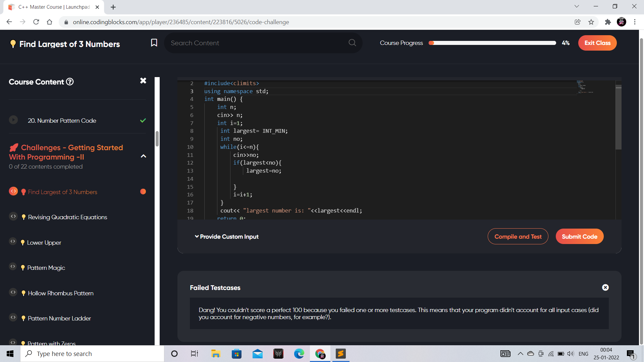The image size is (644, 362).
Task: Toggle green checkmark on Number Pattern Code
Action: [143, 120]
